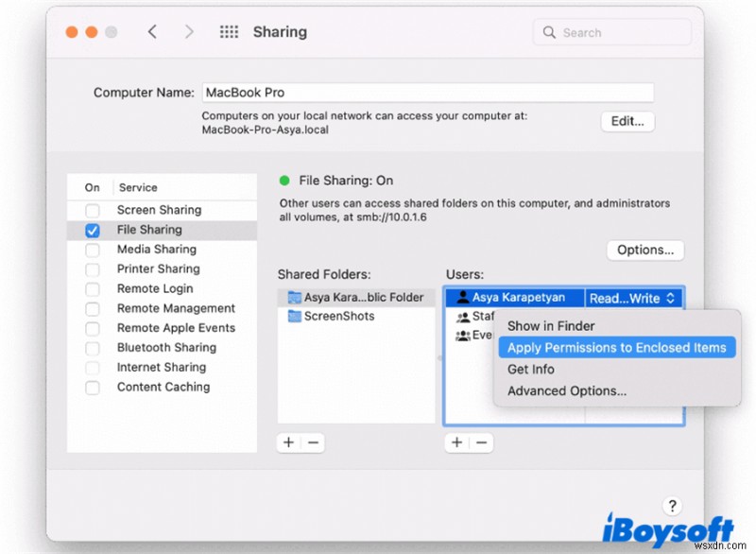Open the Show All preferences grid icon

pyautogui.click(x=229, y=31)
